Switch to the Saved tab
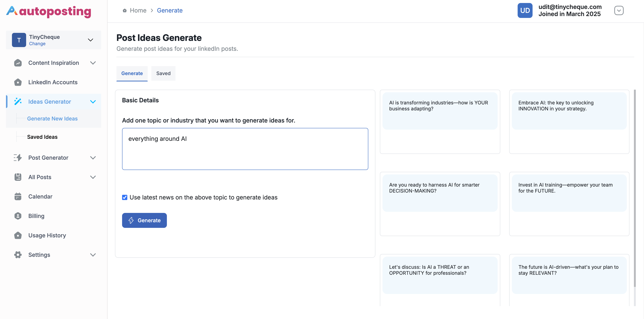The image size is (644, 319). coord(163,73)
